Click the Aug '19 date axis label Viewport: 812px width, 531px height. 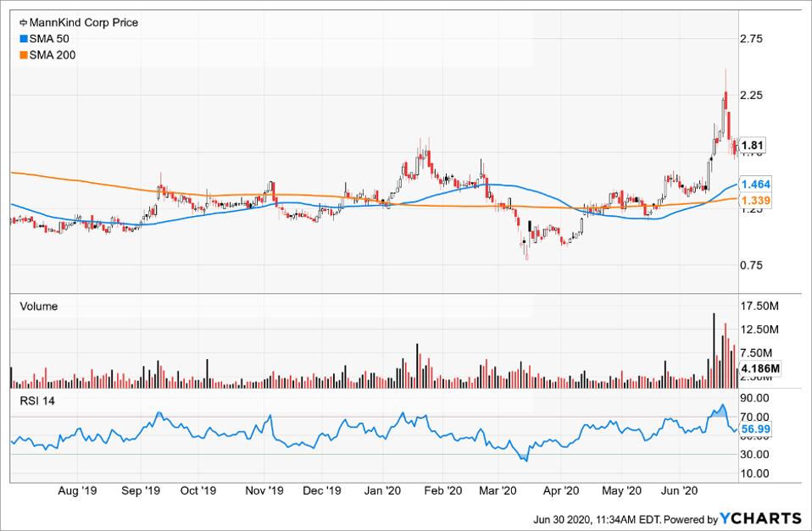[77, 490]
